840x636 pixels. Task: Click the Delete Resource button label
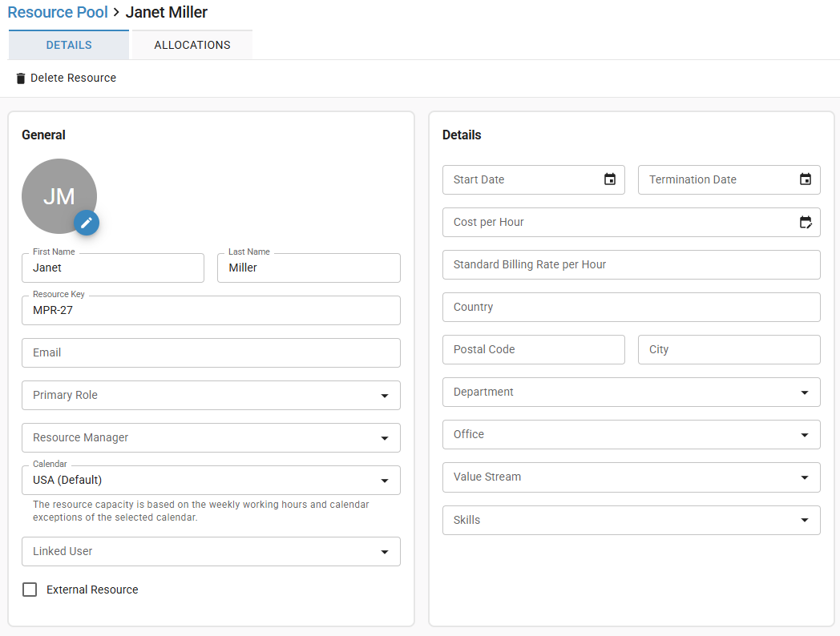point(74,78)
